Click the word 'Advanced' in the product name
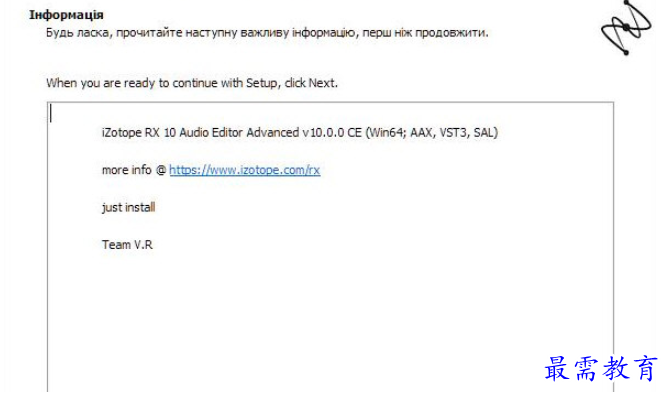666x400 pixels. 273,132
